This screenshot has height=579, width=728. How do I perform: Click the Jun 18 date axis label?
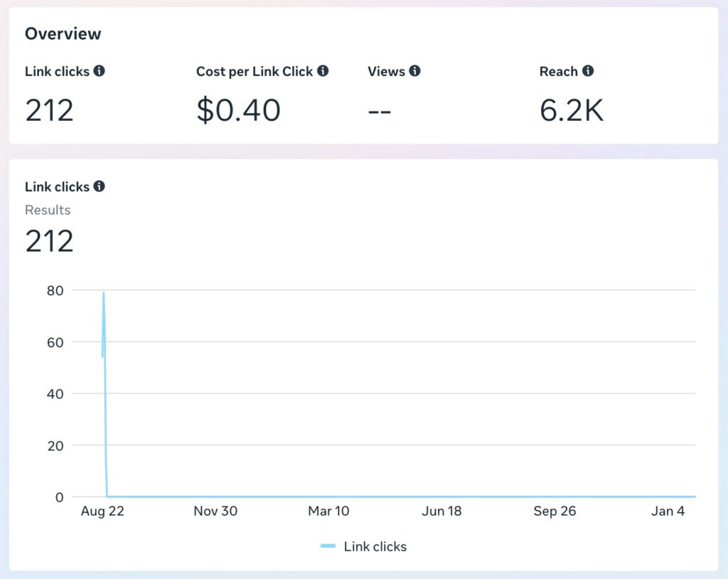(x=441, y=512)
